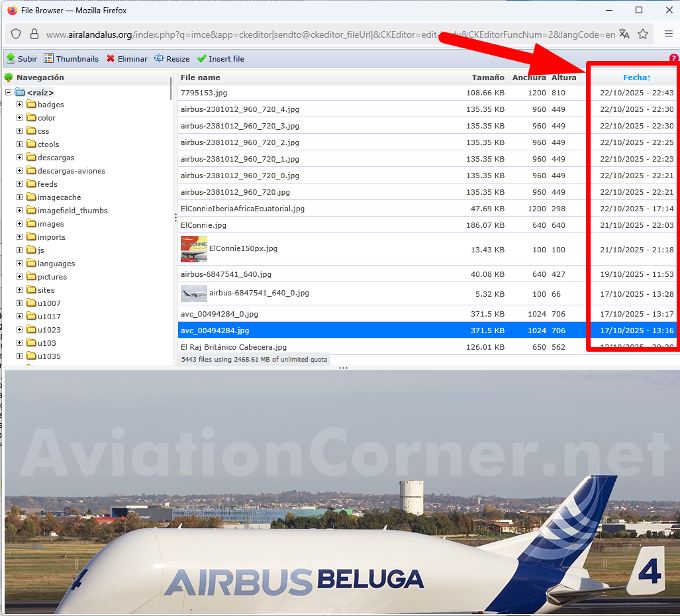
Task: Expand the badges folder
Action: [x=19, y=105]
